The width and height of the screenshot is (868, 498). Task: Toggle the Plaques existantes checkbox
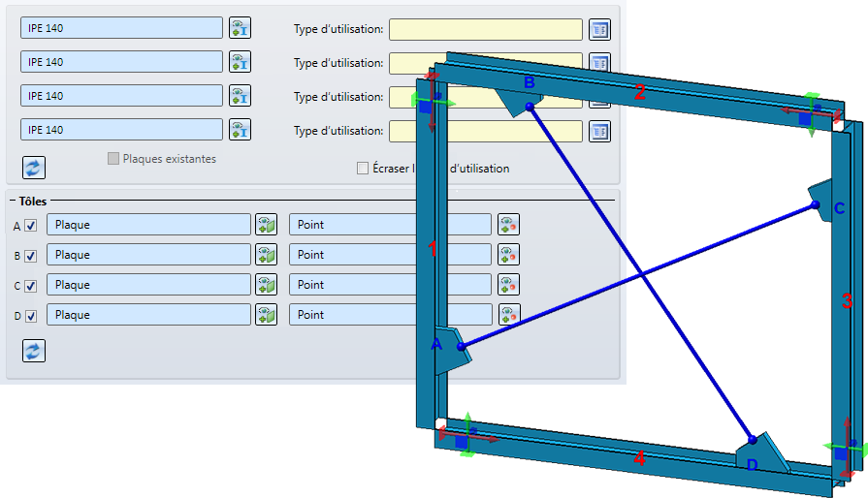[113, 159]
